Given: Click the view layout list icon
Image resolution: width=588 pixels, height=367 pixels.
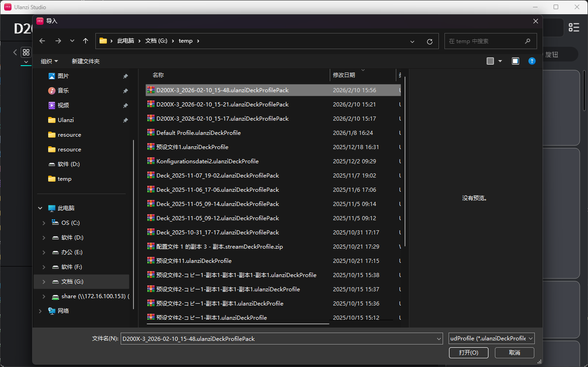Looking at the screenshot, I should (x=490, y=61).
